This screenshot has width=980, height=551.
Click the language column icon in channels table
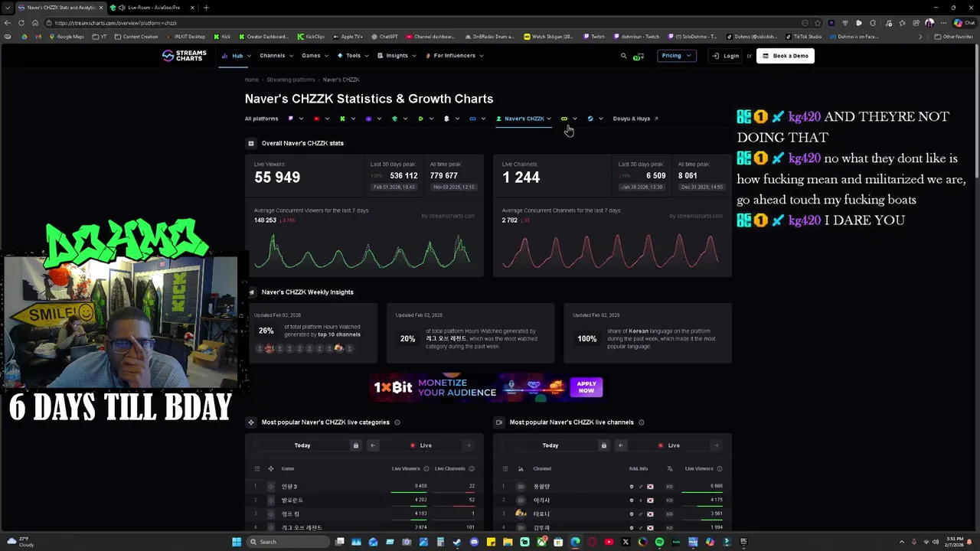pyautogui.click(x=670, y=468)
